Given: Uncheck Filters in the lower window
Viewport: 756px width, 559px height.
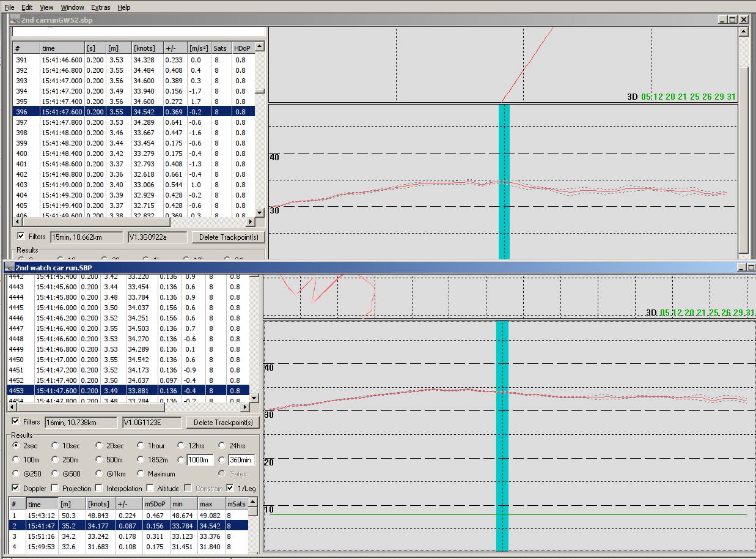Looking at the screenshot, I should pyautogui.click(x=16, y=421).
